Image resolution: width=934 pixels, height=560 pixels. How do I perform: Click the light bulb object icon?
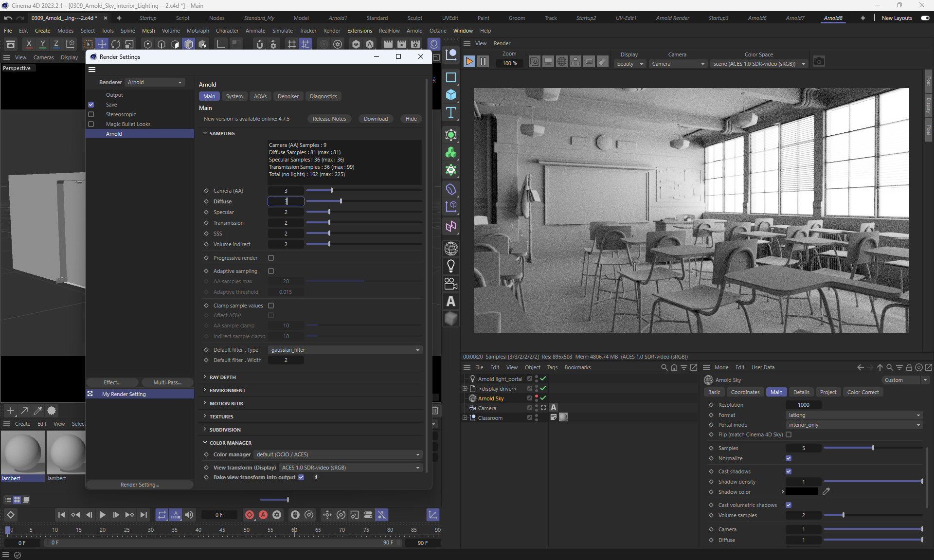click(x=451, y=266)
